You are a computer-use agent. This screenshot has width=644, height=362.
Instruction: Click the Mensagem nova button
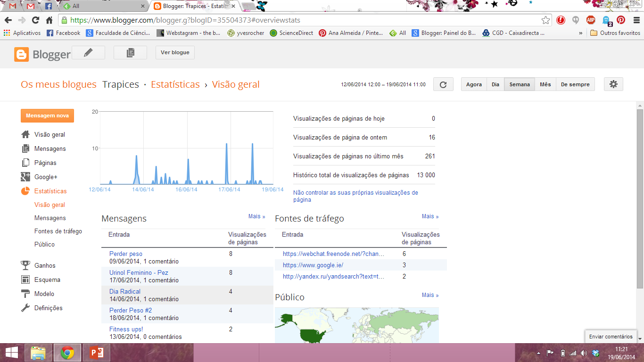point(47,115)
